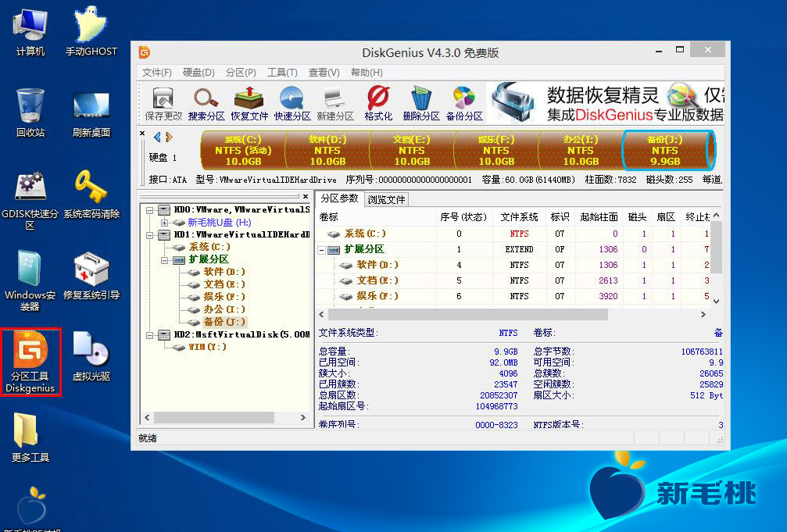The height and width of the screenshot is (532, 787).
Task: Close the disk map panel X
Action: [142, 134]
